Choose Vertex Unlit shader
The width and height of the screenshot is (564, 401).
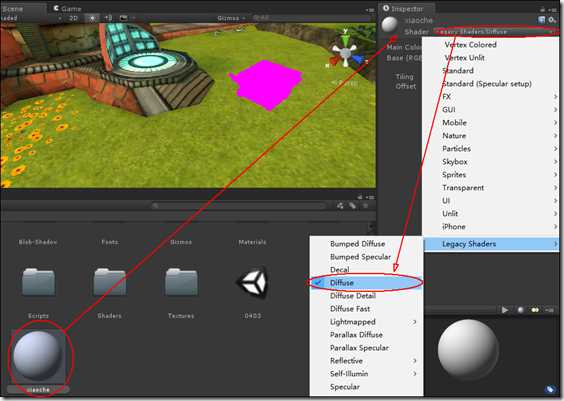[491, 58]
